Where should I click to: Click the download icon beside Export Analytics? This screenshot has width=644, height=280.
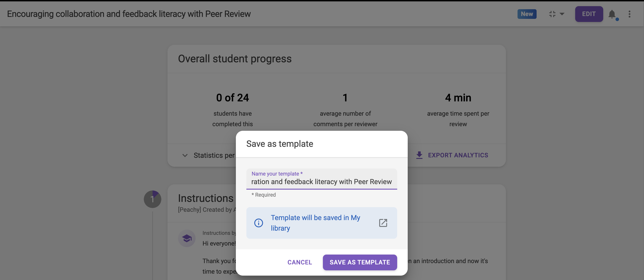(419, 155)
